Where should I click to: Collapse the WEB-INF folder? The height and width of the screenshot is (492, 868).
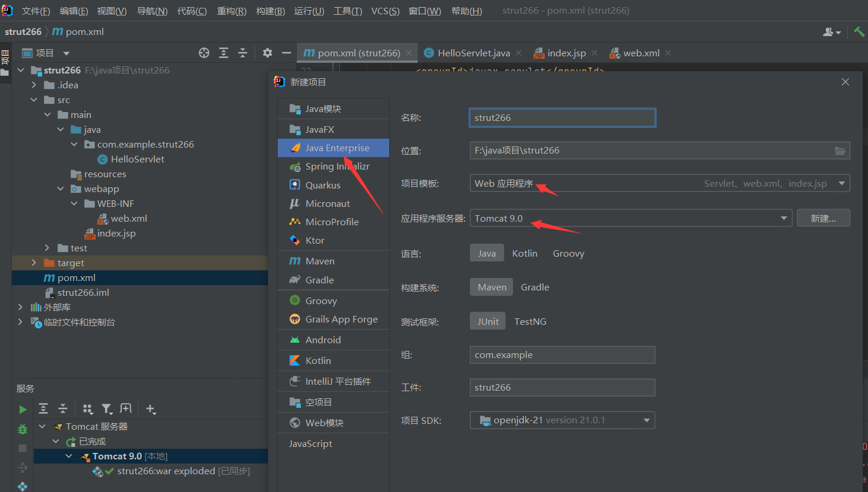74,203
